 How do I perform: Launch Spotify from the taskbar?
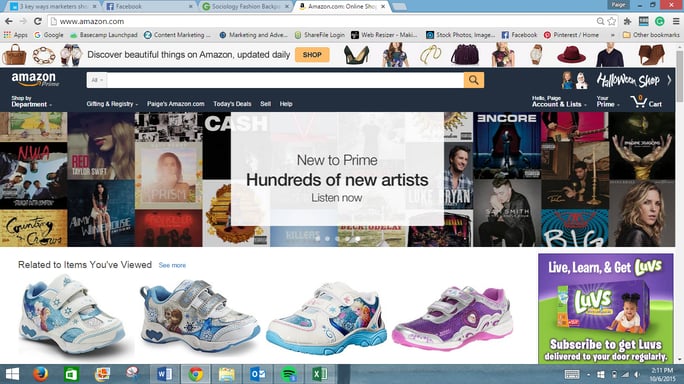(288, 374)
